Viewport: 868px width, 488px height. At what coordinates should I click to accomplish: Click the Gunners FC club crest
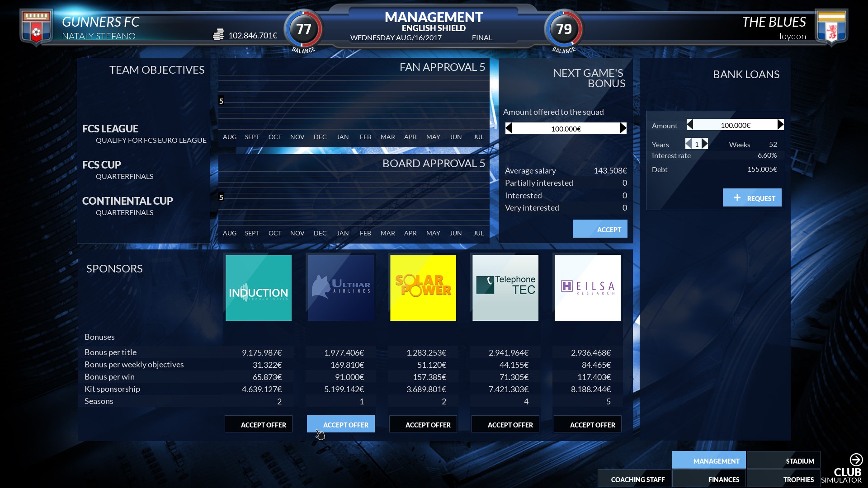pos(35,26)
